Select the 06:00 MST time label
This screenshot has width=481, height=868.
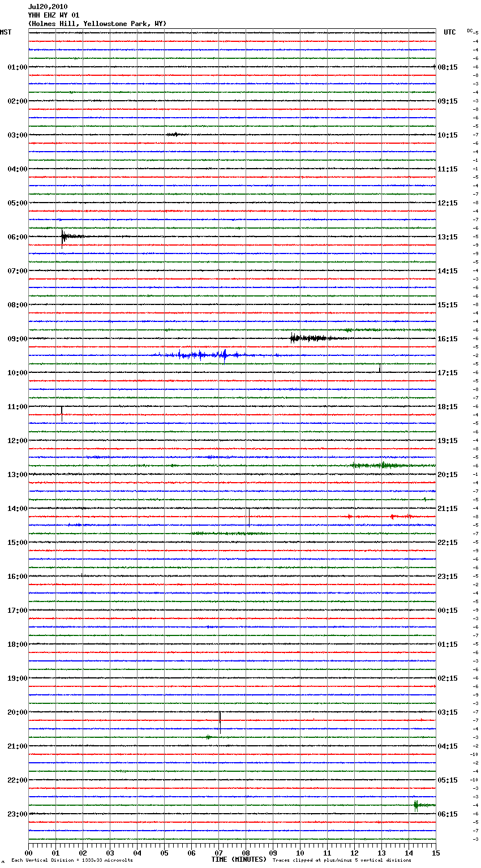click(x=18, y=237)
